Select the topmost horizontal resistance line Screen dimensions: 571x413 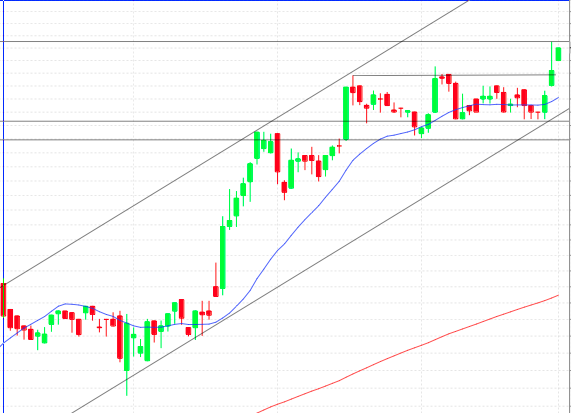[x=286, y=42]
